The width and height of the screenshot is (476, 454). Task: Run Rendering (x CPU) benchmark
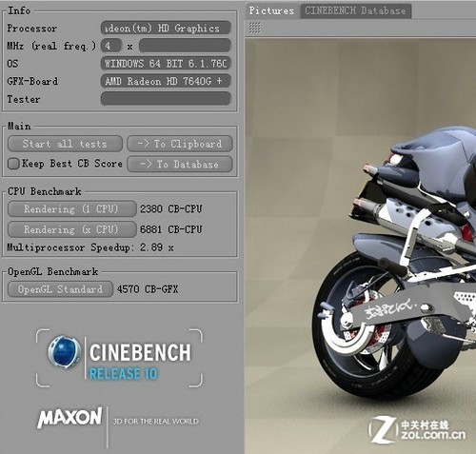tap(72, 229)
